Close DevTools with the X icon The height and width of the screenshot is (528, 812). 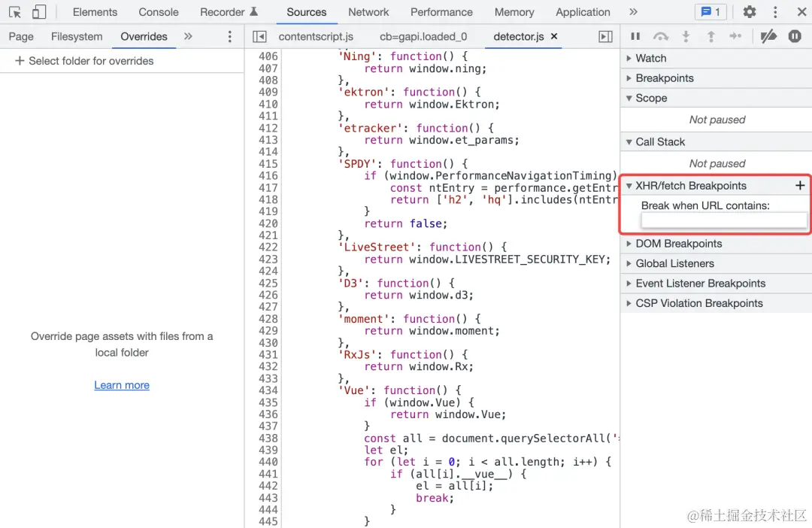801,11
